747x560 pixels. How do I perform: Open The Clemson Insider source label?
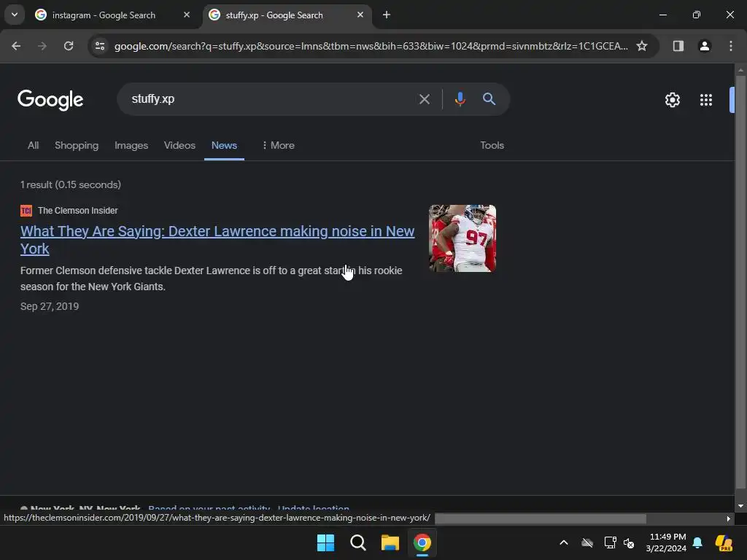click(69, 211)
